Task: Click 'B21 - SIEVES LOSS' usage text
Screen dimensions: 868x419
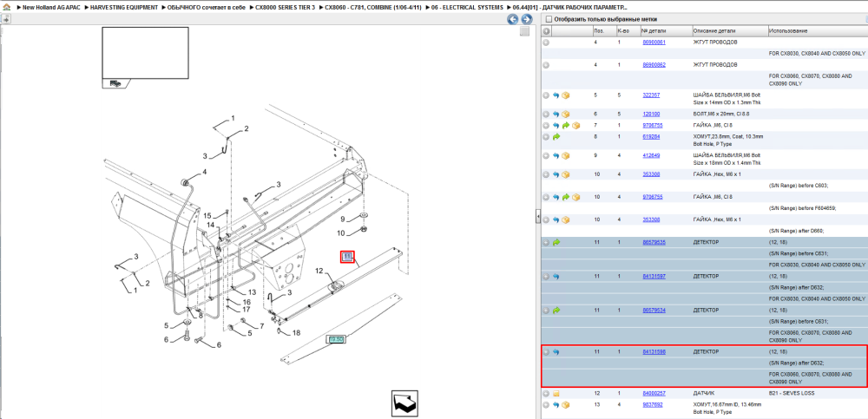Action: pos(793,394)
